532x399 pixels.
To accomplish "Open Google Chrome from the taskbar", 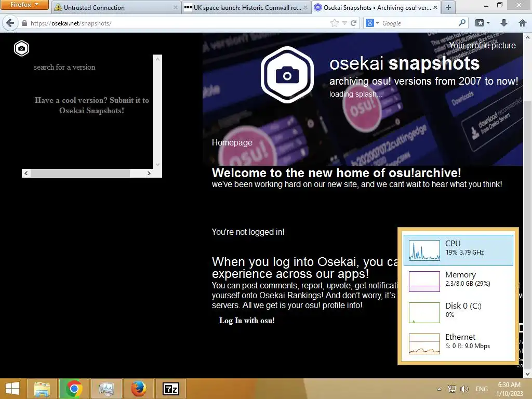I will point(74,389).
